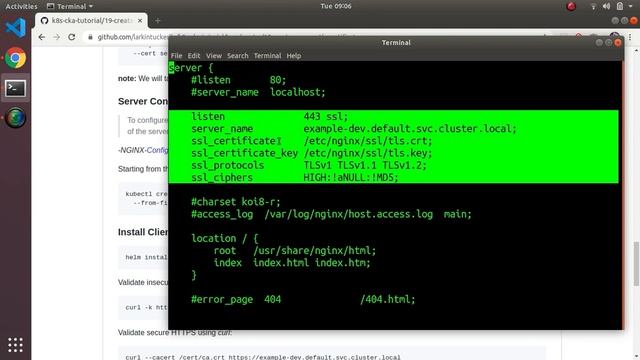Click the 'listen 443 ssl;' line
This screenshot has height=360, width=640.
269,117
